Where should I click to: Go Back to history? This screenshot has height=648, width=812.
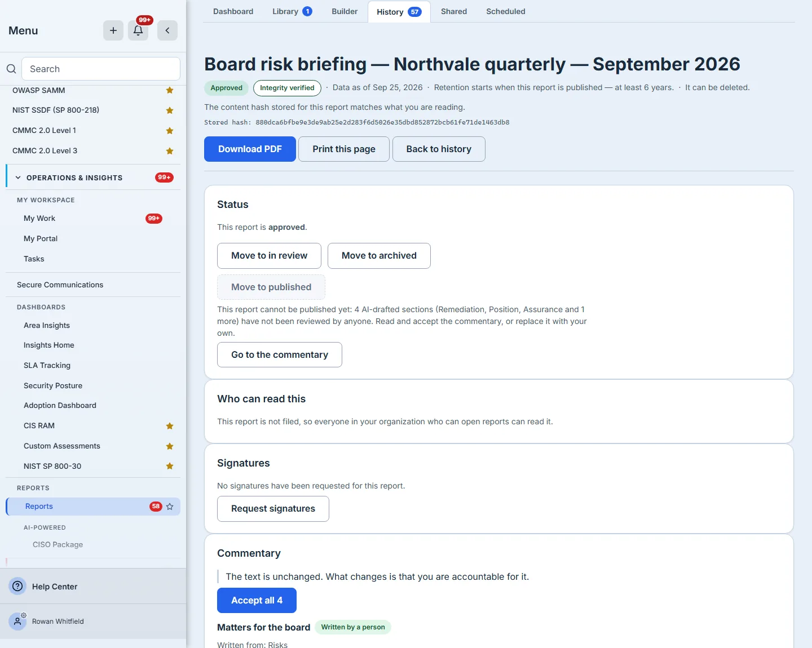[439, 149]
